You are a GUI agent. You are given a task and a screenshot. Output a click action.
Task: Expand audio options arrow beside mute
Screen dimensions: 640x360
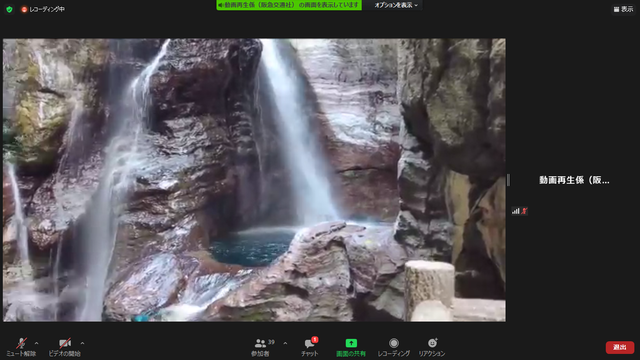[36, 343]
